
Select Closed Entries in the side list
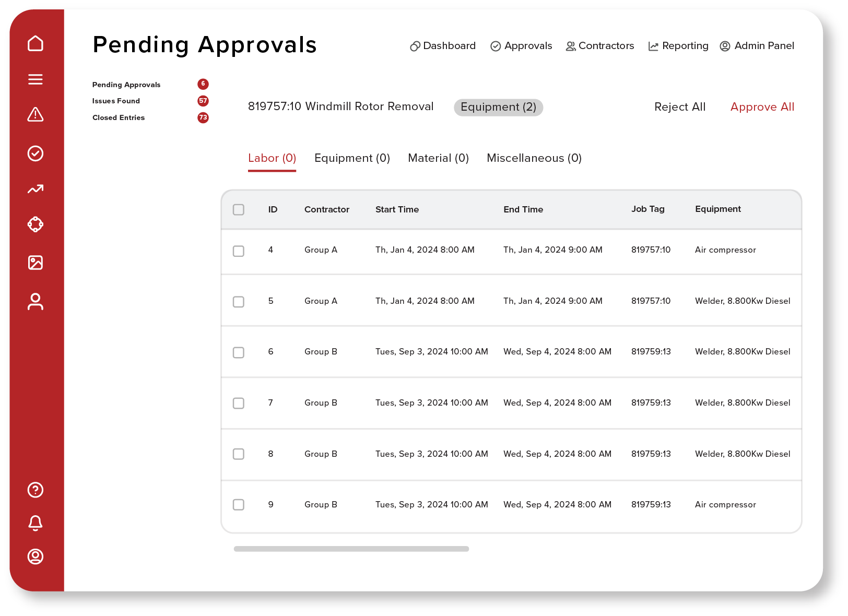tap(119, 118)
